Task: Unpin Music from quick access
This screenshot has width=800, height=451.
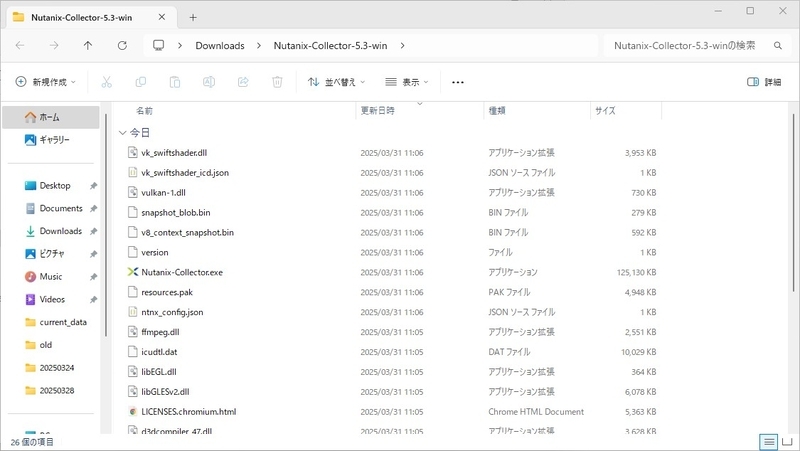Action: point(93,277)
